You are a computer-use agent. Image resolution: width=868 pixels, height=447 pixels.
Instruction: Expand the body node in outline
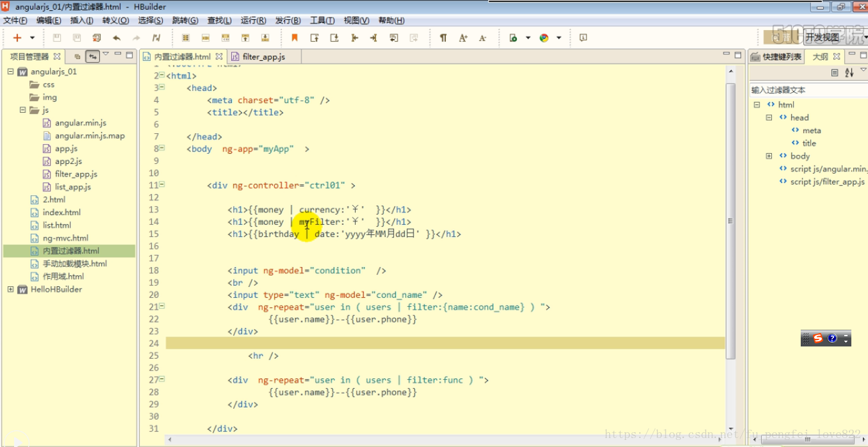coord(769,156)
